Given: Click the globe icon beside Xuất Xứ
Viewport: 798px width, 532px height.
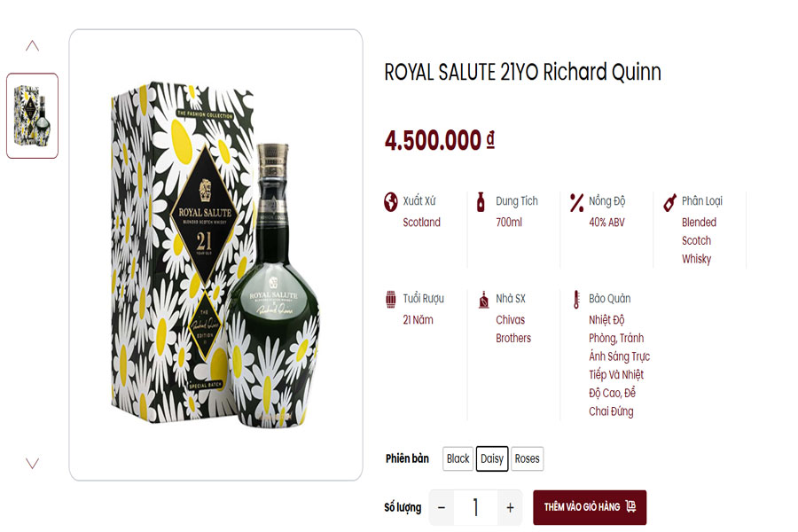Looking at the screenshot, I should (x=390, y=201).
